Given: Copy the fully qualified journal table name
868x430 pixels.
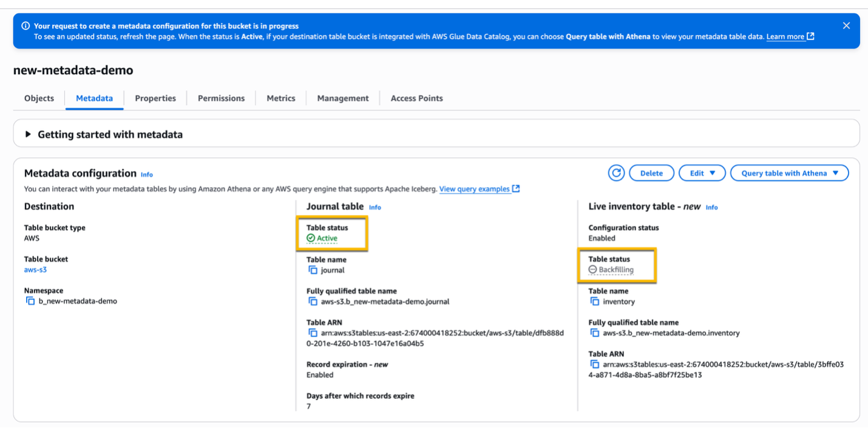Looking at the screenshot, I should (313, 301).
